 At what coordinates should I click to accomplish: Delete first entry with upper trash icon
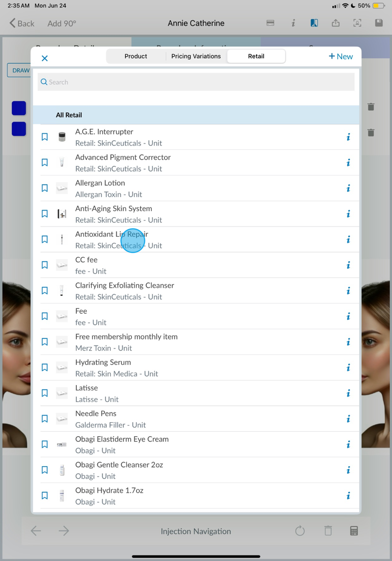pos(371,107)
